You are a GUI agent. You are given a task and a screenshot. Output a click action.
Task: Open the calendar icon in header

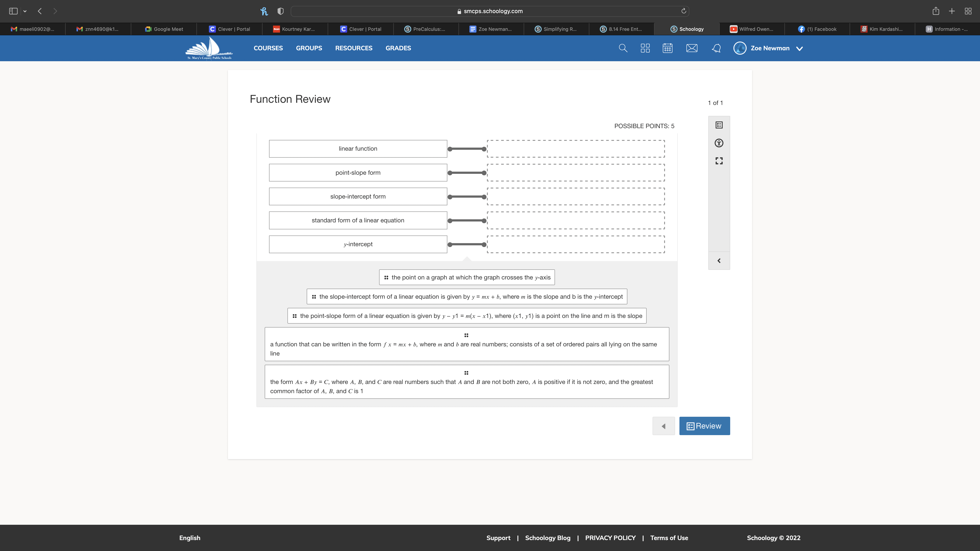tap(667, 48)
